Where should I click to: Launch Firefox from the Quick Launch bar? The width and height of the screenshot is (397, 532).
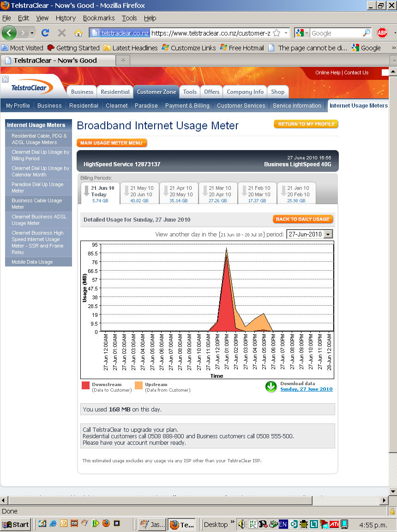pyautogui.click(x=106, y=523)
